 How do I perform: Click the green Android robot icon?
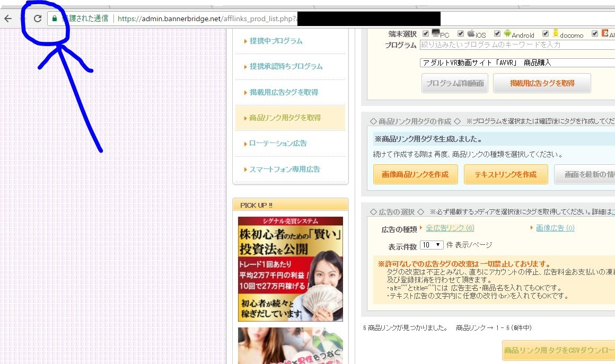tap(507, 33)
